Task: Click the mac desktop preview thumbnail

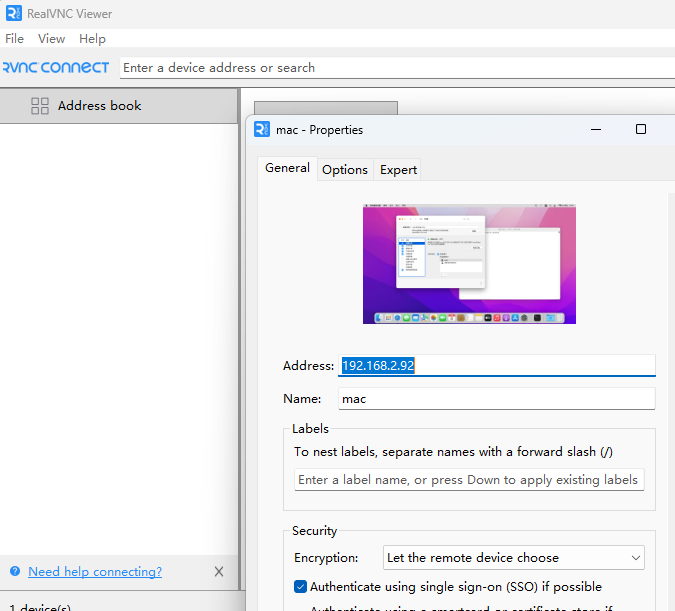Action: pyautogui.click(x=469, y=264)
